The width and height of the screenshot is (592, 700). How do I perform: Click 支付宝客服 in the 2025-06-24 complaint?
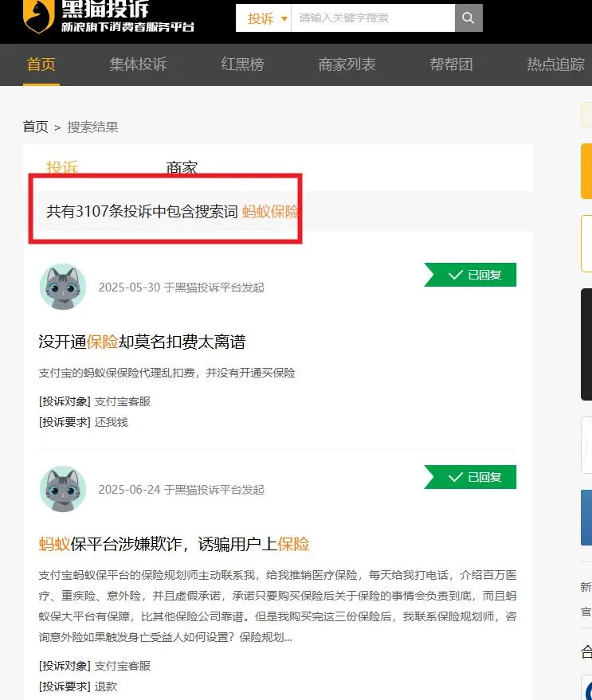pos(123,666)
